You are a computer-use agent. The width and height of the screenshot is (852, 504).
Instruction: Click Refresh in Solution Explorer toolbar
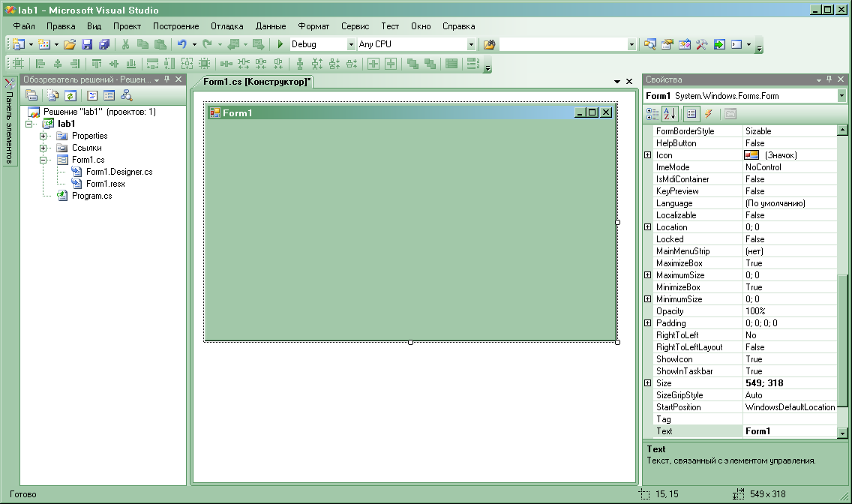[x=70, y=95]
